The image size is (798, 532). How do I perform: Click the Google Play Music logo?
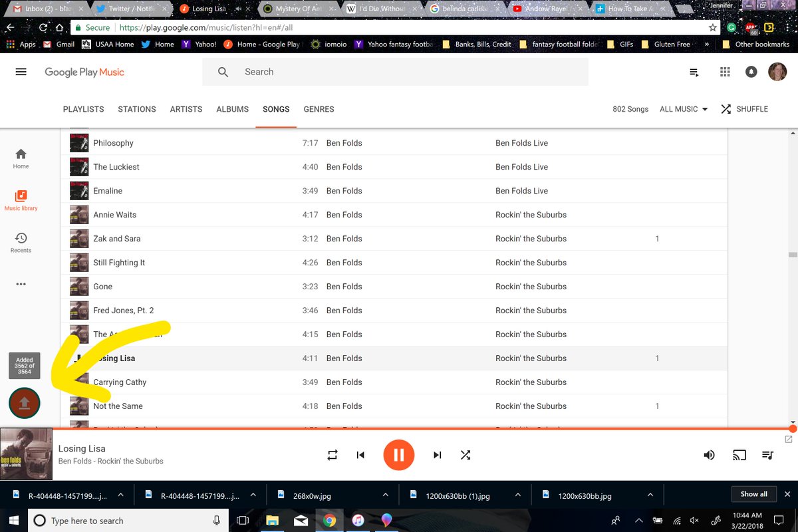[x=84, y=72]
